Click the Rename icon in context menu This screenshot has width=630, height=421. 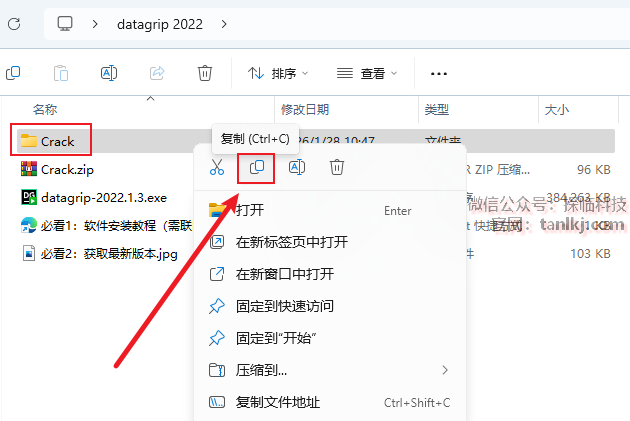tap(297, 168)
